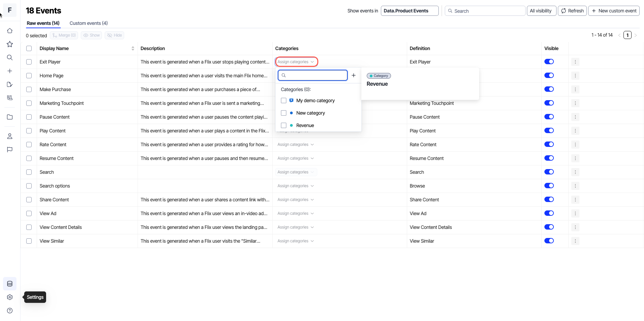Check the My demo category checkbox

coord(284,101)
